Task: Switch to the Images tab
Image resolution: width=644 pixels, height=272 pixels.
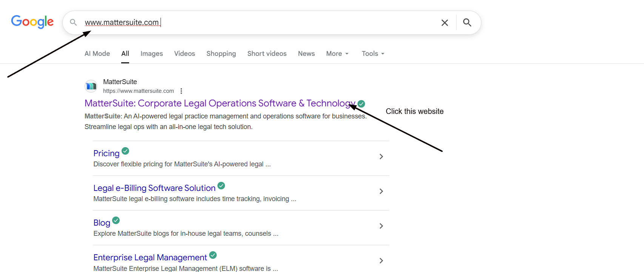Action: [151, 54]
